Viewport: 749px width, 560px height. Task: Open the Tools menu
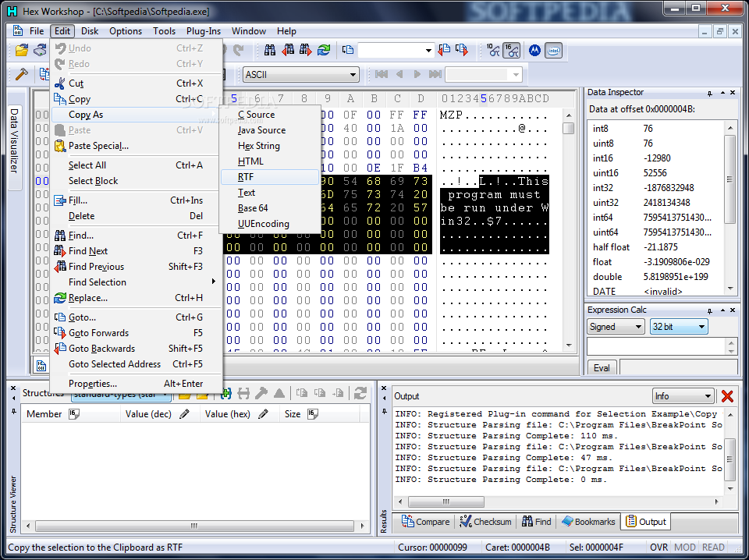point(164,31)
